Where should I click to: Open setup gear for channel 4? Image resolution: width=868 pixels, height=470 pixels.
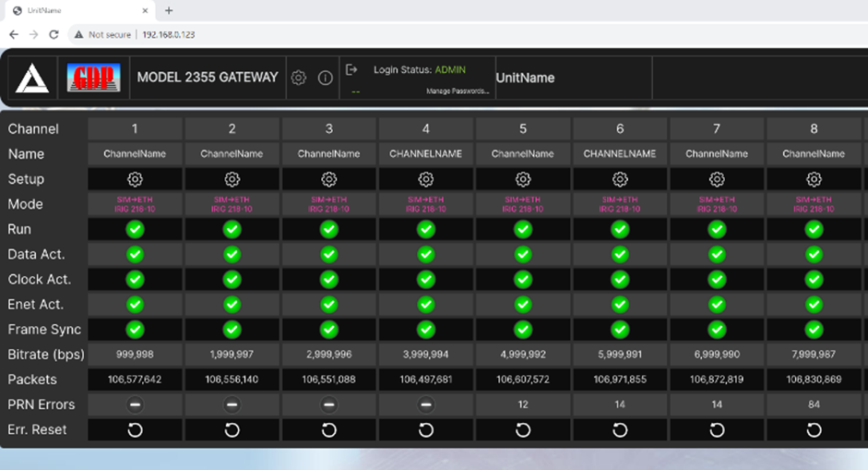pos(425,179)
